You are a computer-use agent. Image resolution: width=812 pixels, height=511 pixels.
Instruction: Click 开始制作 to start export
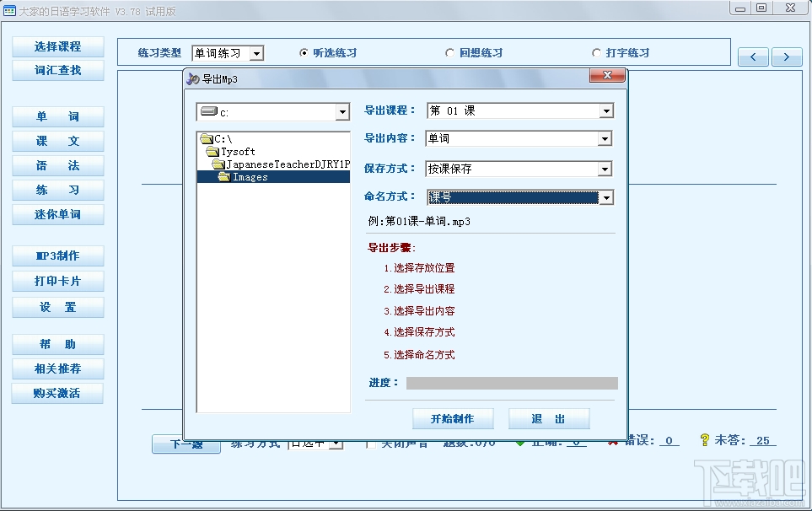[x=453, y=419]
